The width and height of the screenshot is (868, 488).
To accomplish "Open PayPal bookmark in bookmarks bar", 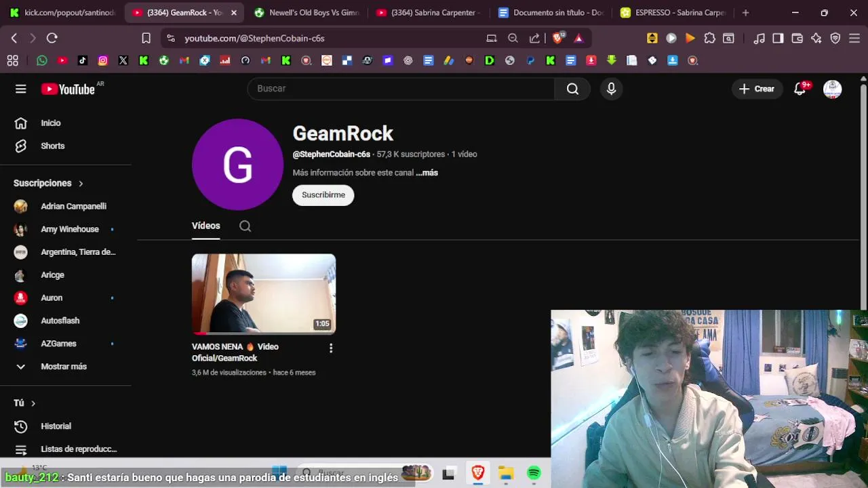I will (x=530, y=60).
